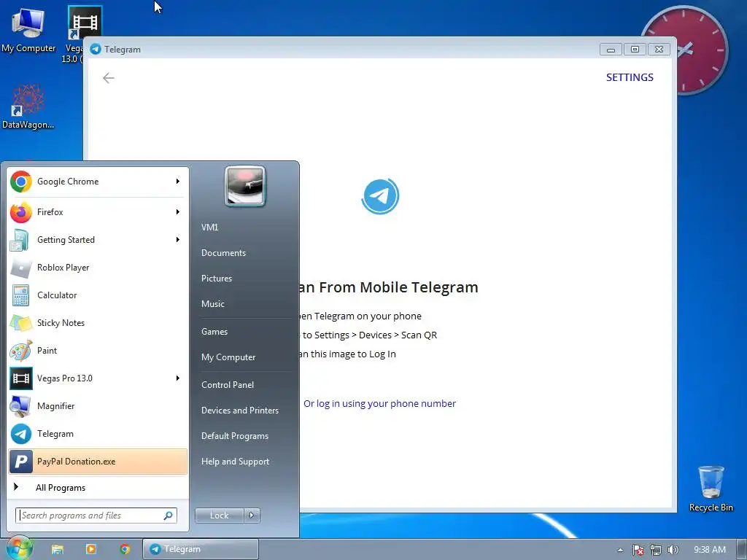Open network icon in system tray
This screenshot has width=747, height=560.
pos(656,550)
